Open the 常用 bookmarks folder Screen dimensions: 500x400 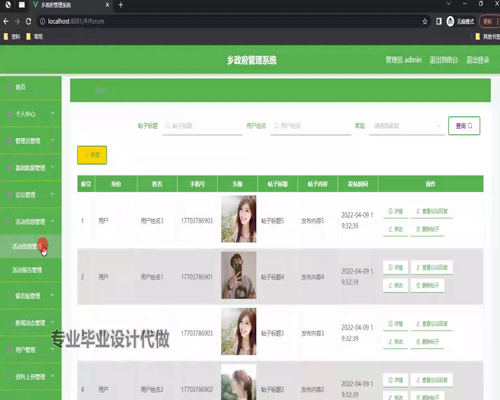click(34, 37)
